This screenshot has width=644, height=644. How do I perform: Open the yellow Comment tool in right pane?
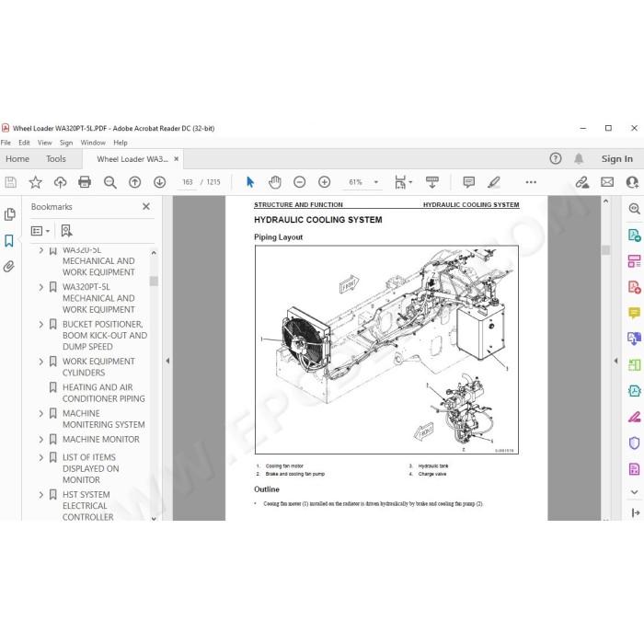[x=634, y=313]
